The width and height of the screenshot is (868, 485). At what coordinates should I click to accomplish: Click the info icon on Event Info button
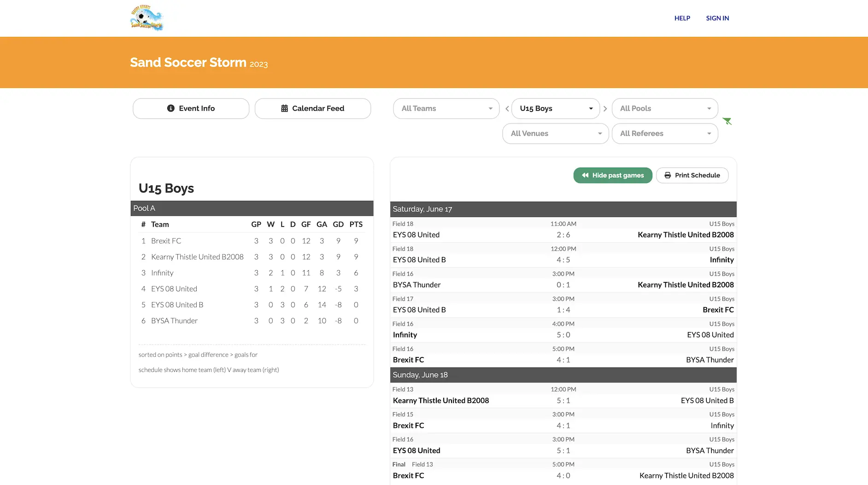coord(171,108)
